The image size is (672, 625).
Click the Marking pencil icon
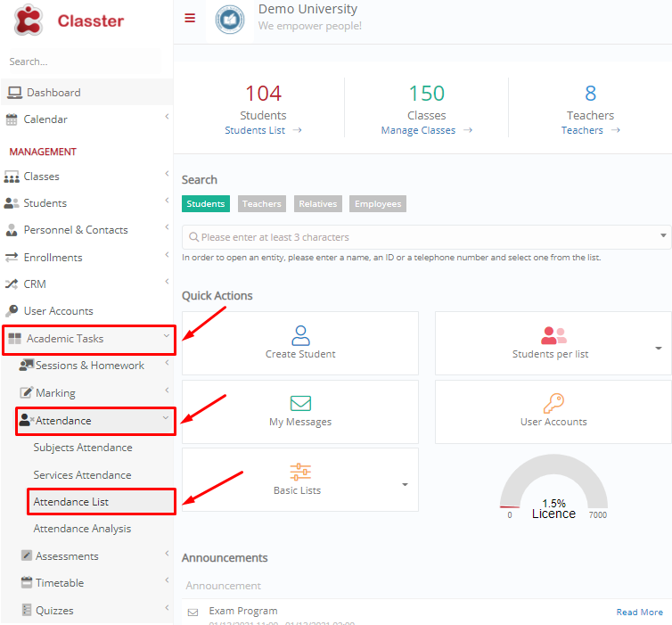click(x=26, y=391)
